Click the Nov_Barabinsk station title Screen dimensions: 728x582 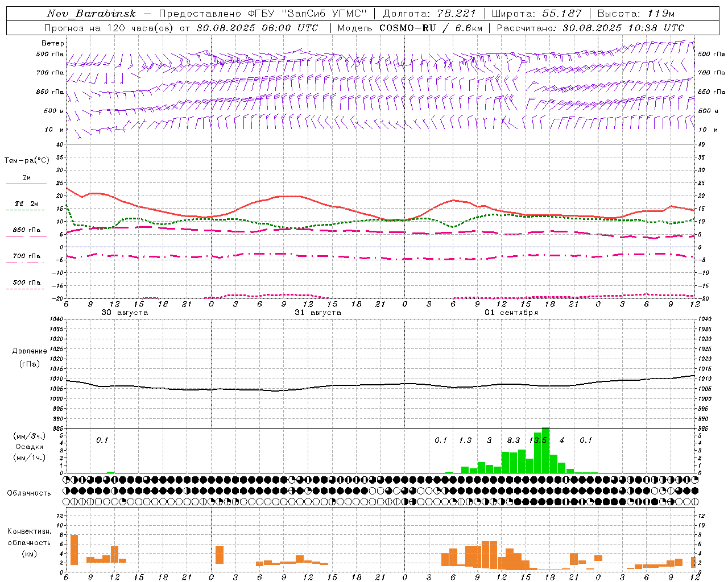[91, 14]
